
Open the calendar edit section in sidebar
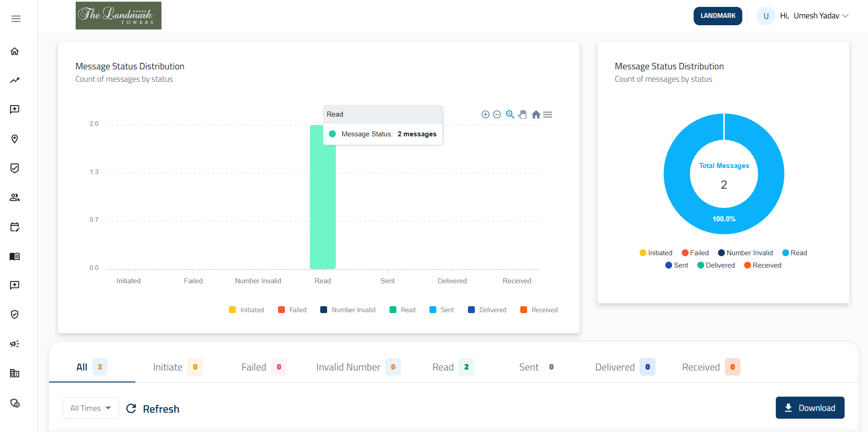click(15, 227)
